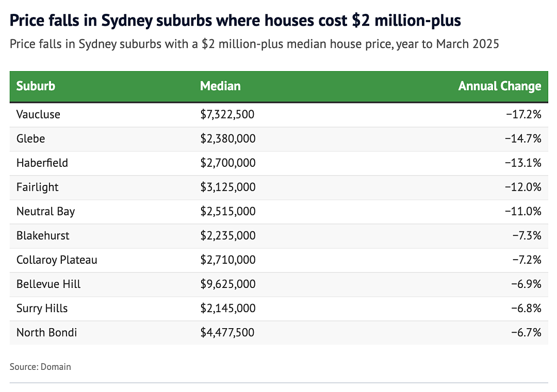The height and width of the screenshot is (392, 557).
Task: Select the $9,625,000 median price
Action: pyautogui.click(x=228, y=284)
